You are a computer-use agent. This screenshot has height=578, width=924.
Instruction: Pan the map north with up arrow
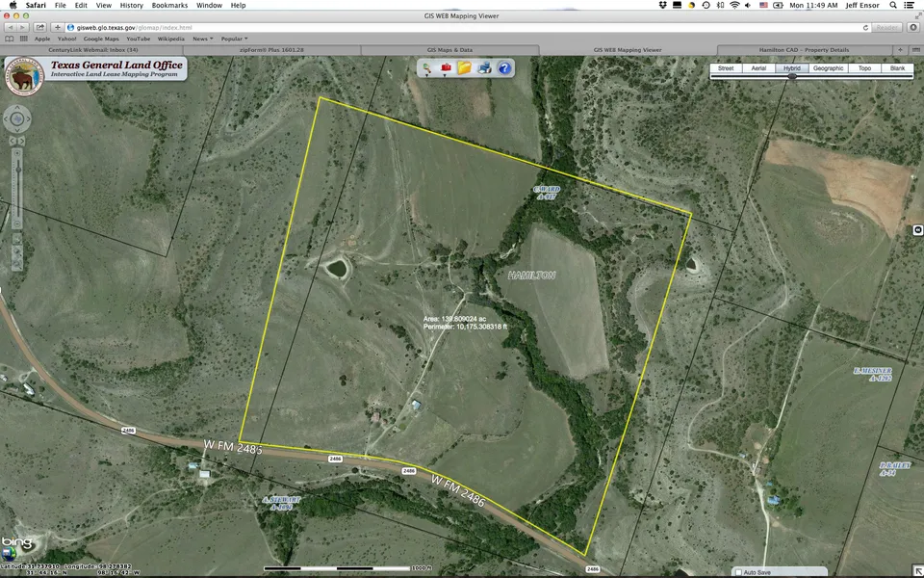click(17, 108)
